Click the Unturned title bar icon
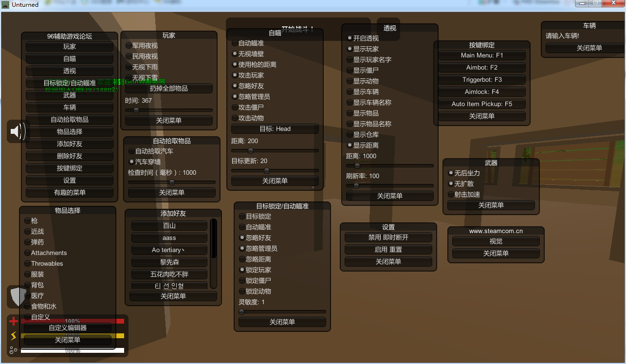Screen dimensions: 626x364 click(5, 5)
